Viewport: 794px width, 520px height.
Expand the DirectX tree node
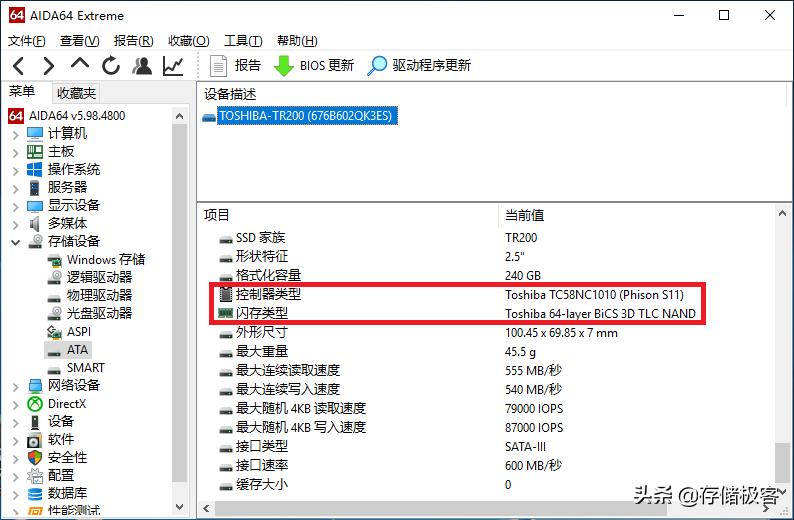(x=15, y=405)
